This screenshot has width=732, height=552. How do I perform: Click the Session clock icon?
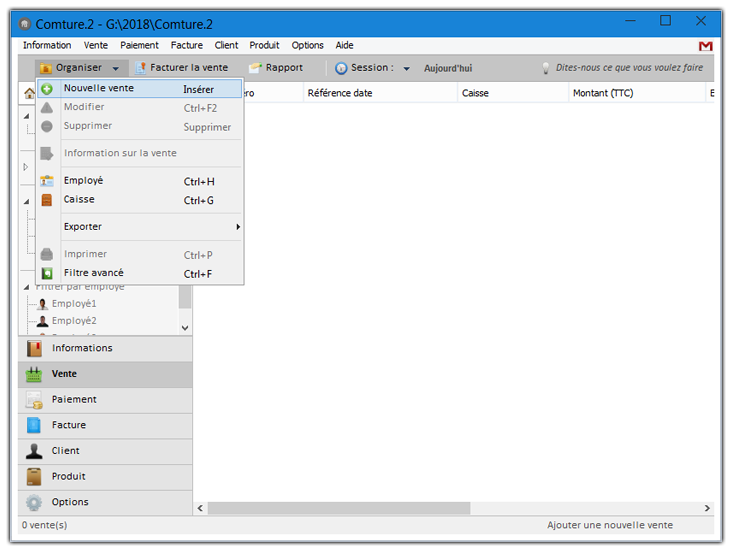341,68
